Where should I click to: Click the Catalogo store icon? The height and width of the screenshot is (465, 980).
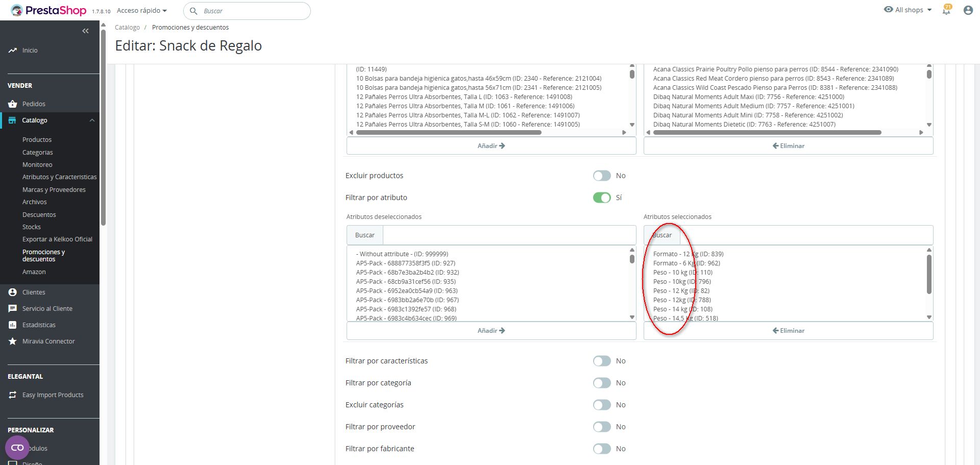[x=12, y=120]
